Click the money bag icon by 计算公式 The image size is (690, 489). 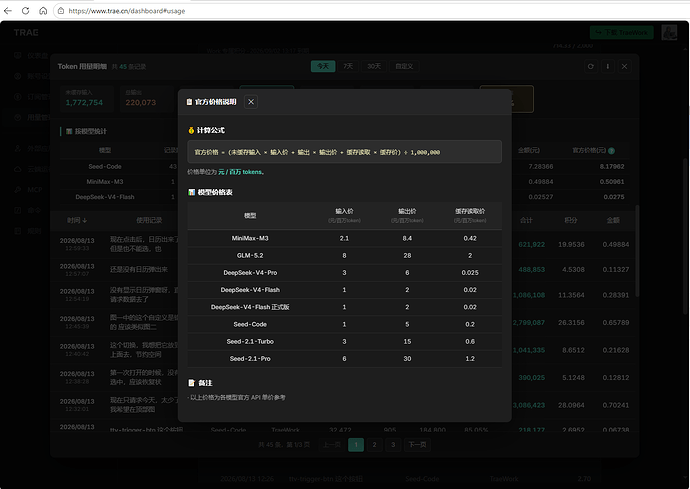pos(191,130)
